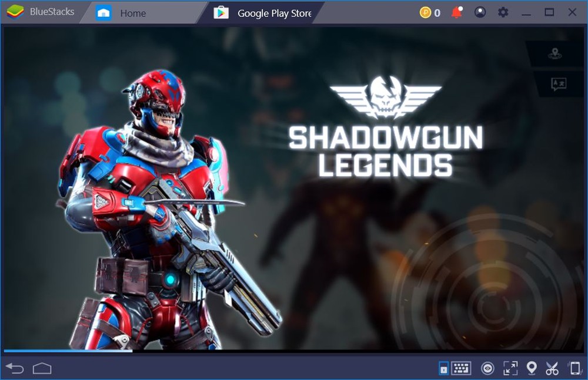
Task: Toggle the sidebar visibility icon
Action: (443, 368)
